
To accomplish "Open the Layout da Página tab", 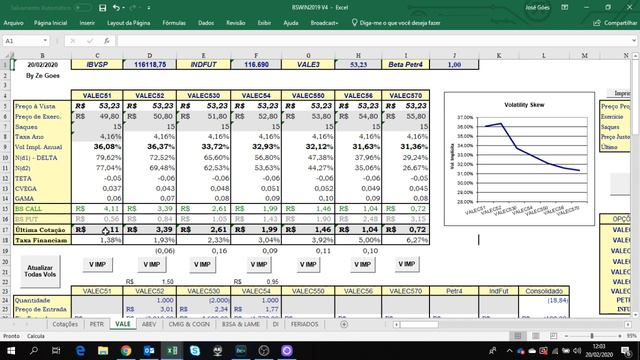I will click(x=129, y=23).
